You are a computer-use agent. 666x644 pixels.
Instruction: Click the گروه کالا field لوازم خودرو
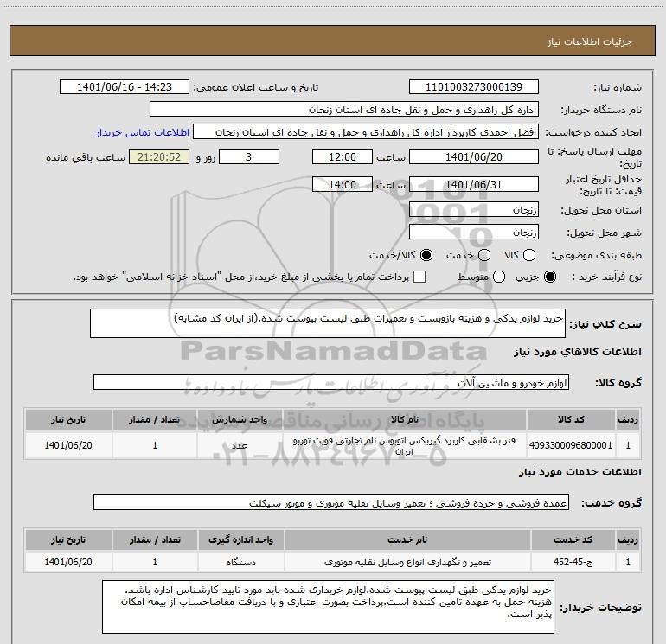pyautogui.click(x=331, y=382)
